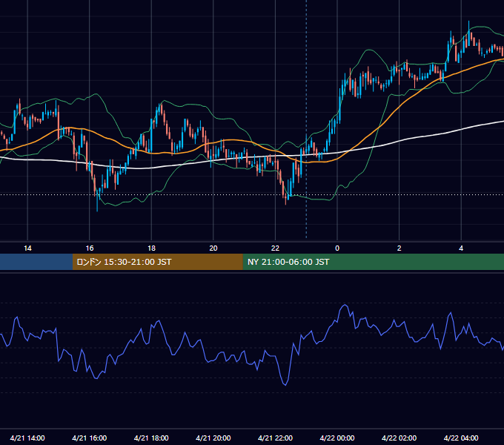504x445 pixels.
Task: Click the '4/22 02:00' date label
Action: 399,438
